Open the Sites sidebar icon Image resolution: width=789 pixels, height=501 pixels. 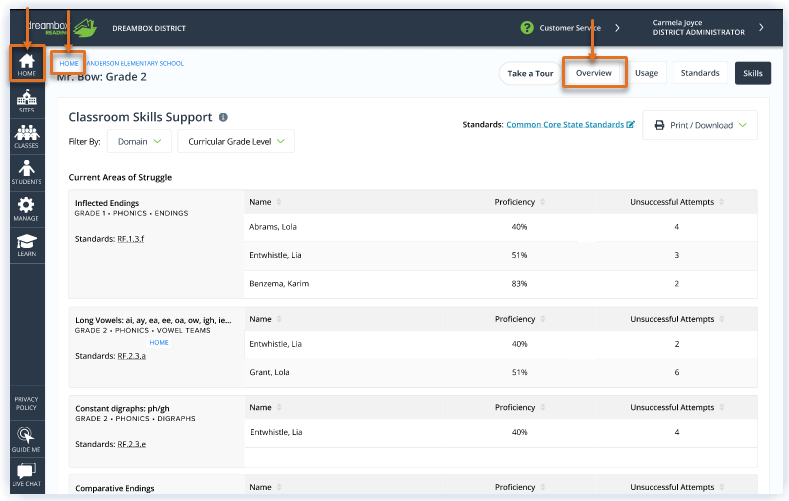click(x=27, y=101)
